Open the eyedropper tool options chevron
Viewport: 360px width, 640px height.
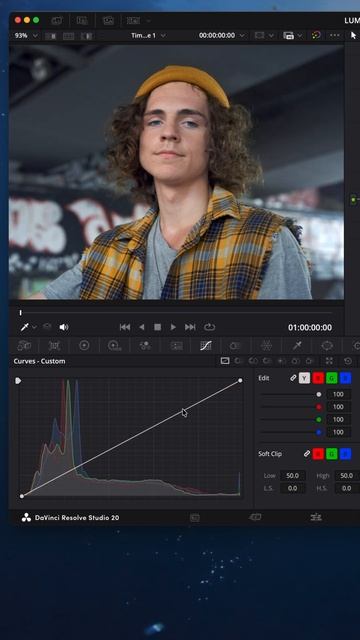tap(35, 327)
